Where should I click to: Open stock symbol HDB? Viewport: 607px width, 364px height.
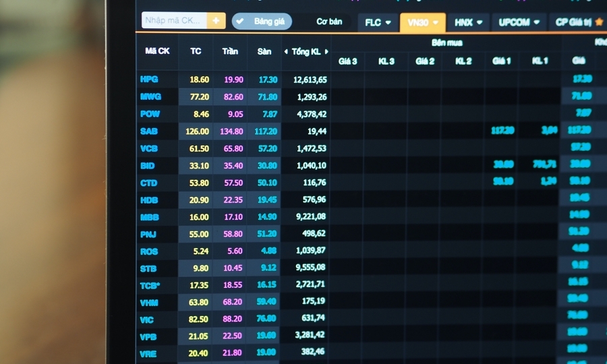tap(149, 200)
